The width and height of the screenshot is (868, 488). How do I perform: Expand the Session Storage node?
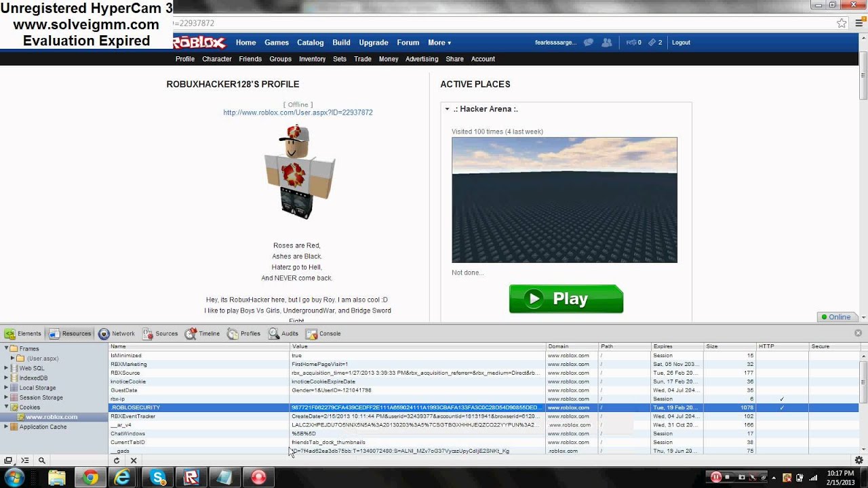point(7,398)
